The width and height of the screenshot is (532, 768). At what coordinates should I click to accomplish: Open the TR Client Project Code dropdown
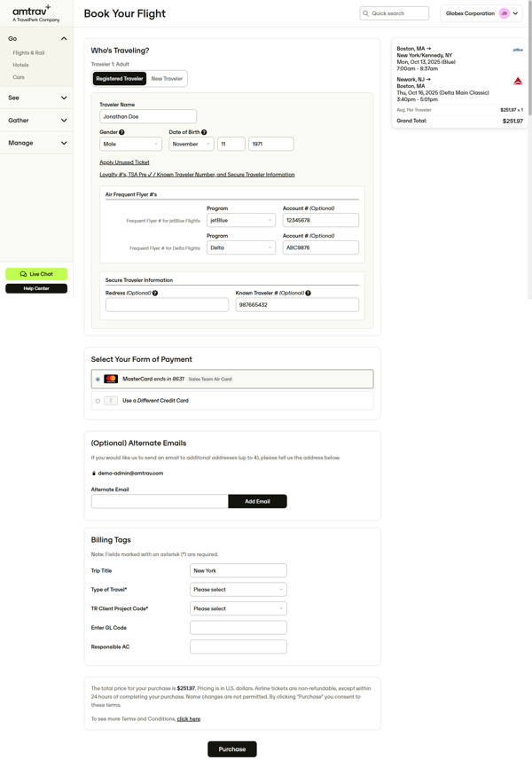click(x=238, y=608)
